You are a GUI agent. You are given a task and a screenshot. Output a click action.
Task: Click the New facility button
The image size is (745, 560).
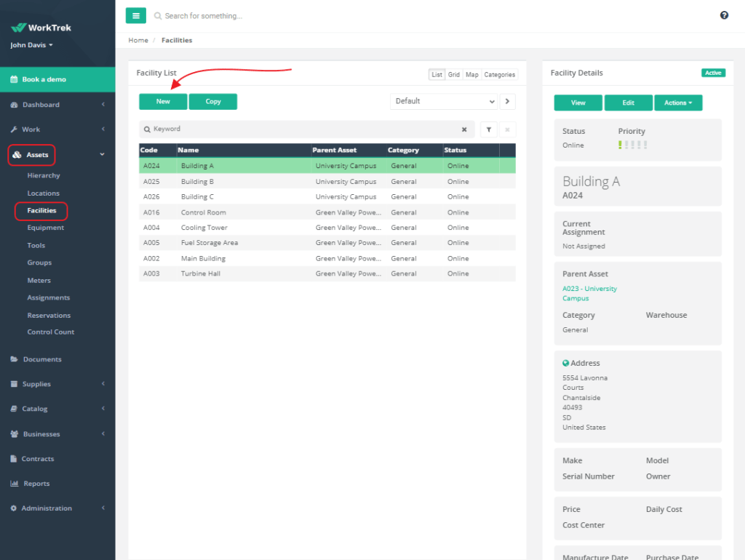[163, 102]
